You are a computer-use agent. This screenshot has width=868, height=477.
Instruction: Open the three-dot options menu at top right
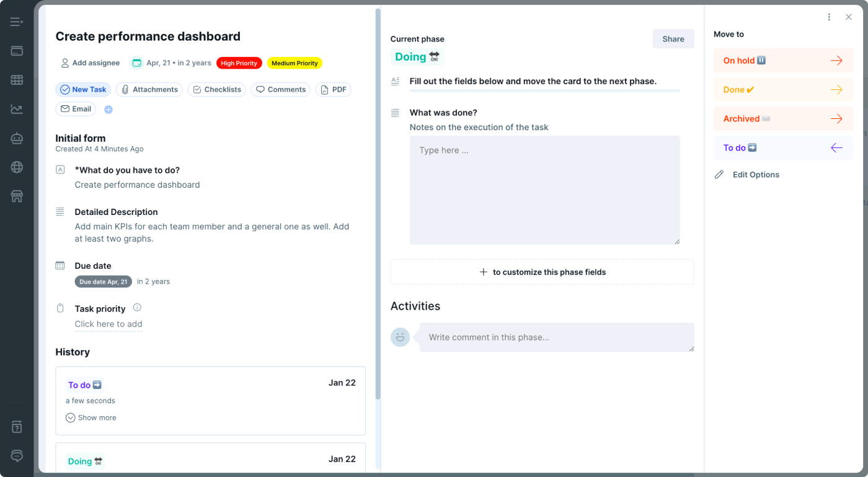[x=829, y=17]
